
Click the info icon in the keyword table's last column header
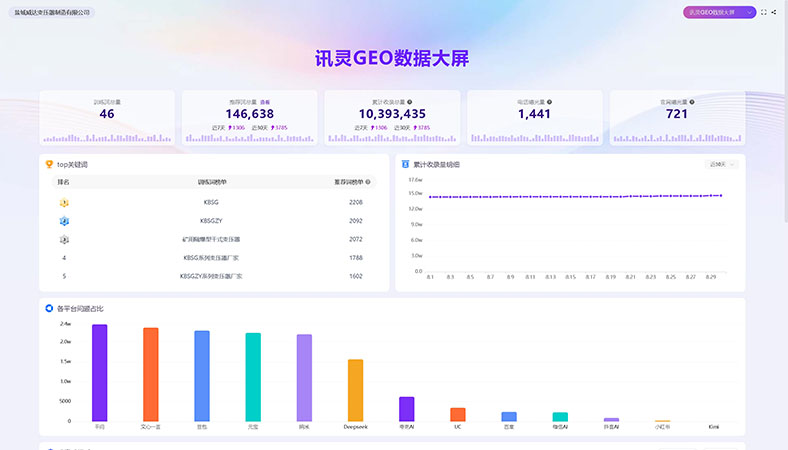coord(368,182)
